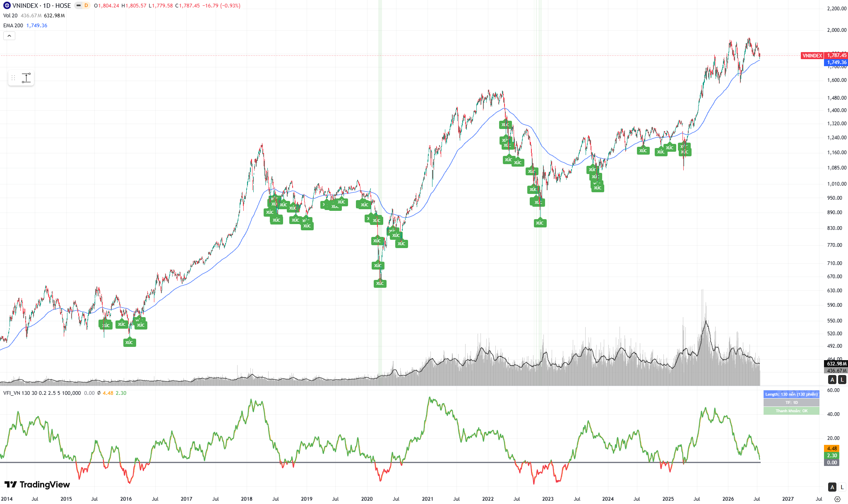Click the 1,010.00 price axis level
The image size is (848, 504).
837,184
